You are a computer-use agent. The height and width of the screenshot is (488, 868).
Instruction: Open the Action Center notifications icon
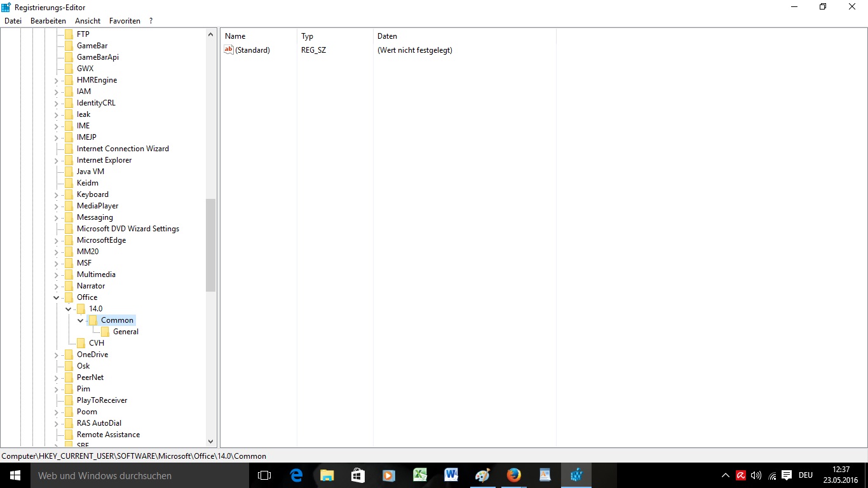787,475
